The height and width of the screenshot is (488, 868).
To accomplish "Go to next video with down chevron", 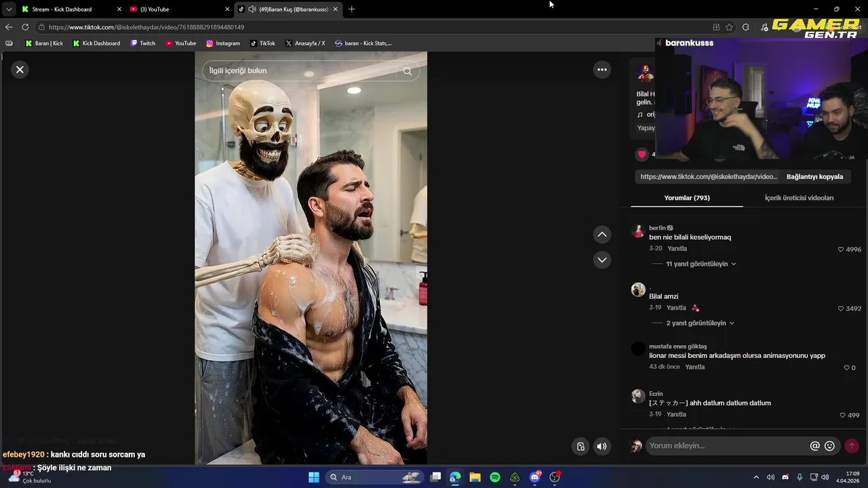I will pyautogui.click(x=601, y=260).
